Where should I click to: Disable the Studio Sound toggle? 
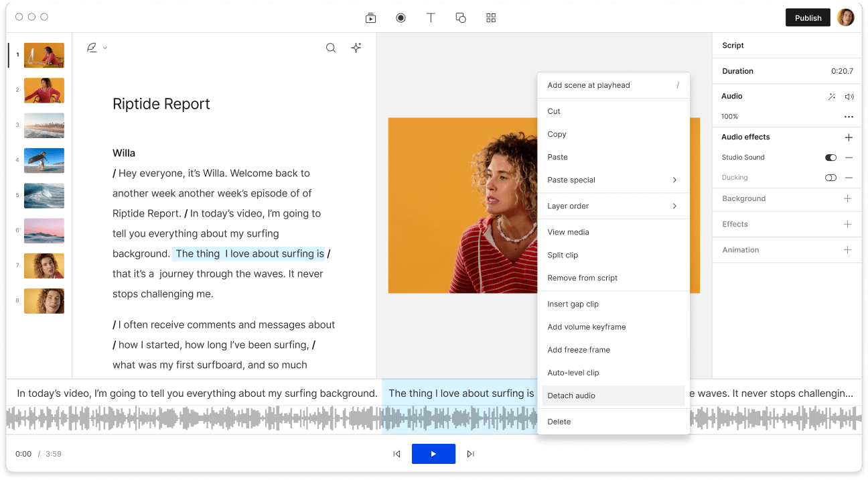point(830,158)
